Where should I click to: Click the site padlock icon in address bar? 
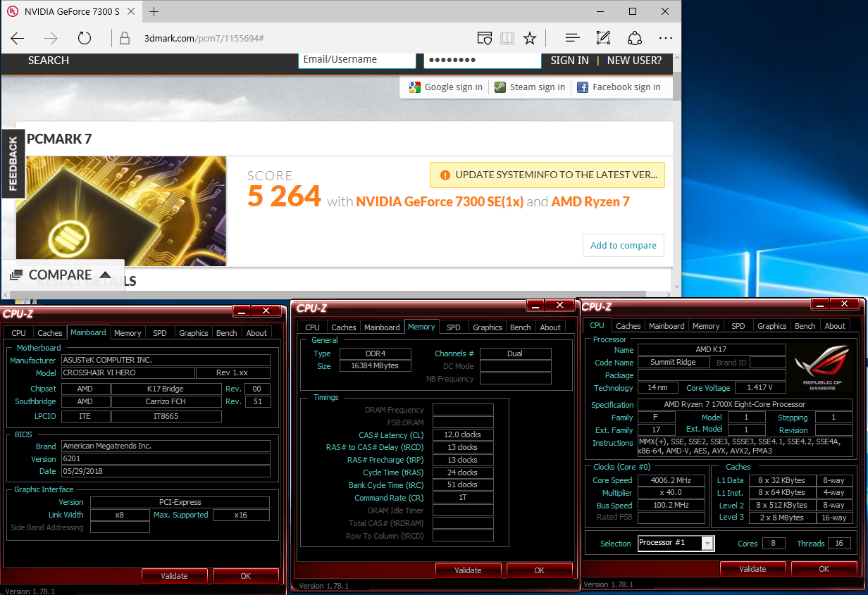125,38
